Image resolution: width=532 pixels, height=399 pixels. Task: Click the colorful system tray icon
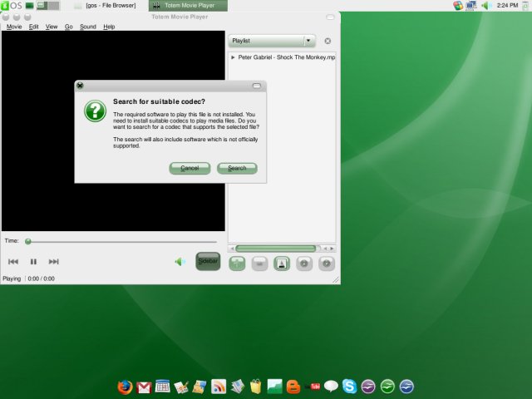click(458, 6)
